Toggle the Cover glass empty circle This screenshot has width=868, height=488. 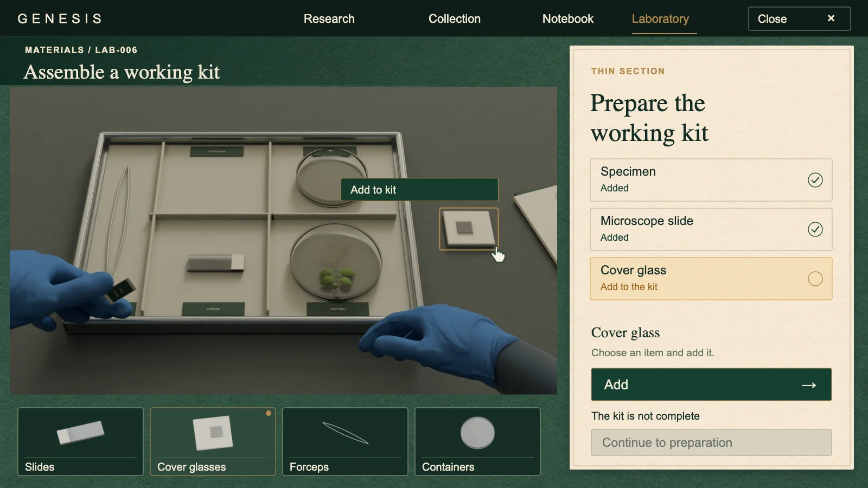[x=815, y=279]
